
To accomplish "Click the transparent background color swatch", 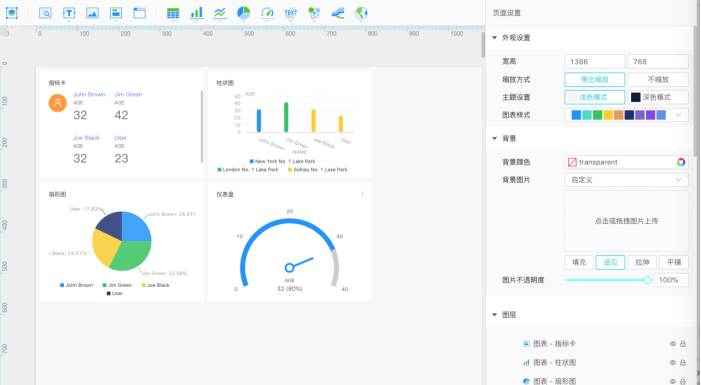I will pyautogui.click(x=572, y=162).
